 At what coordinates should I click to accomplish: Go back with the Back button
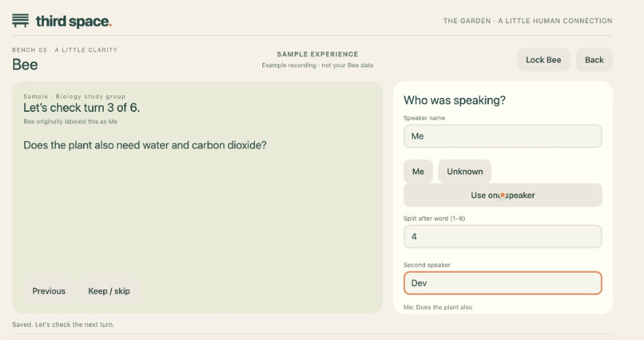594,60
